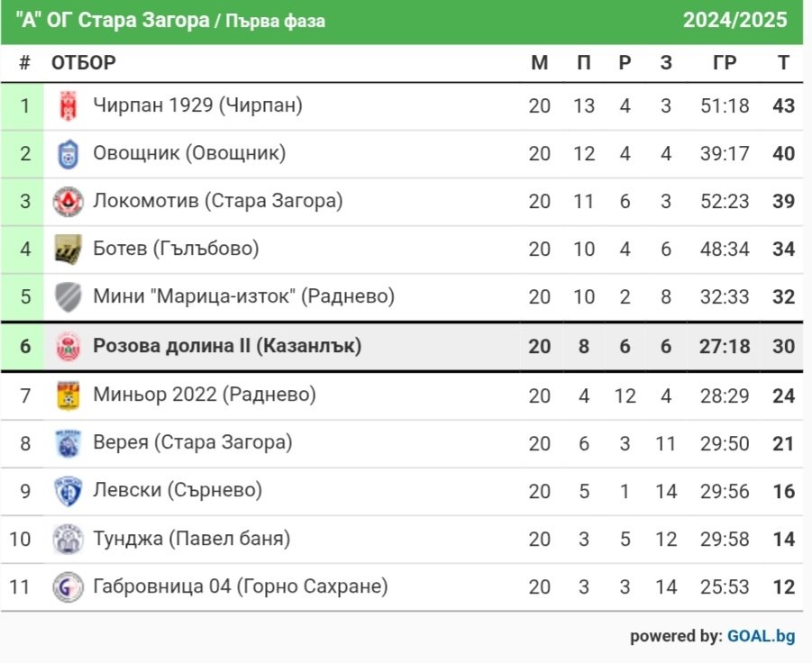Click the "А" ОГ Стара Загора title
The height and width of the screenshot is (663, 812).
(113, 21)
